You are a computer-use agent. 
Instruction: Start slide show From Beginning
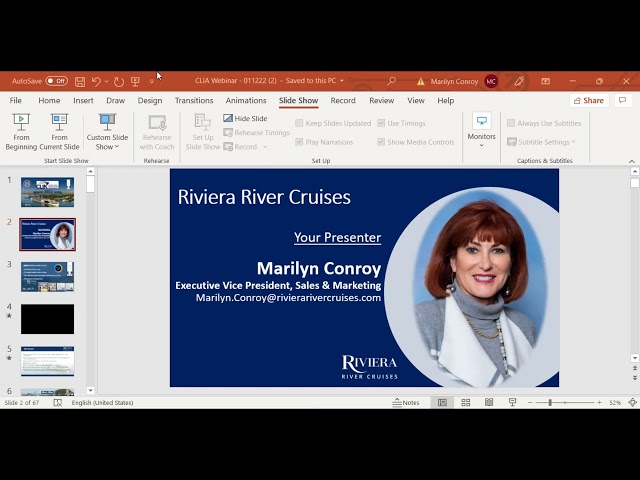(21, 132)
